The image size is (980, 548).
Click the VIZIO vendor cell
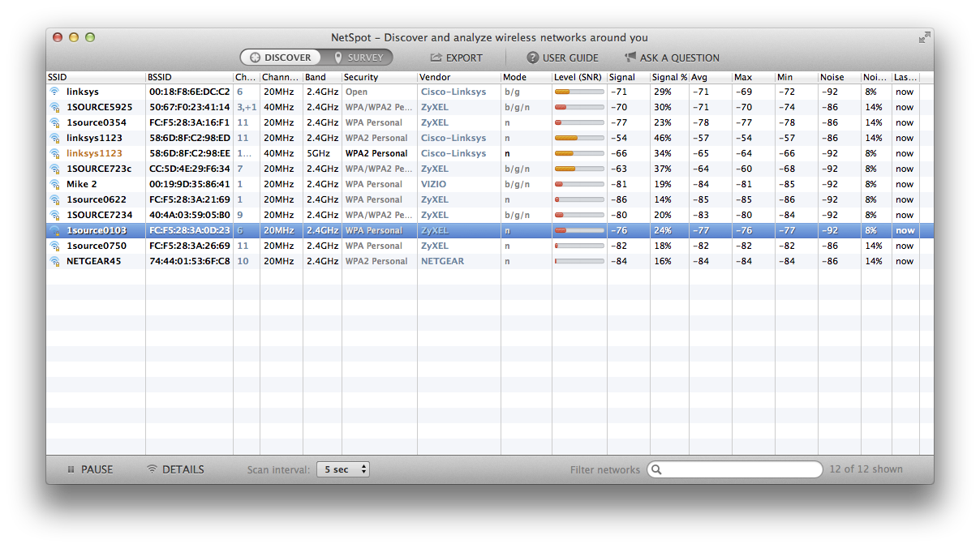pos(433,184)
